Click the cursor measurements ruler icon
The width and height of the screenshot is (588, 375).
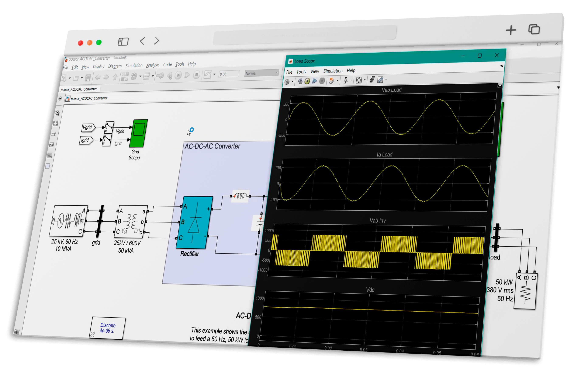(x=380, y=80)
